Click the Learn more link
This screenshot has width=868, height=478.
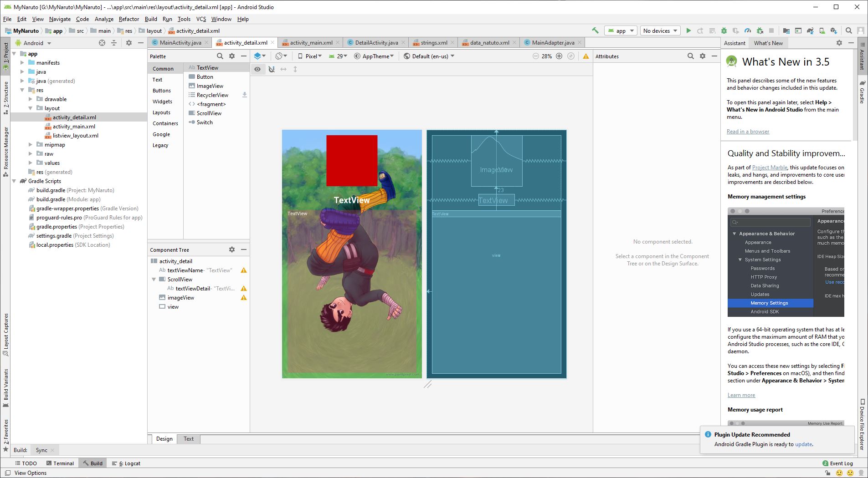(741, 395)
